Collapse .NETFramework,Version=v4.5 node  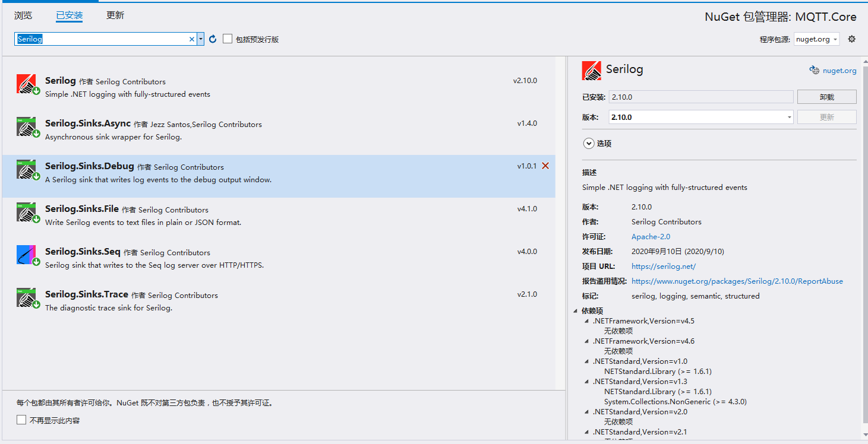click(x=587, y=321)
